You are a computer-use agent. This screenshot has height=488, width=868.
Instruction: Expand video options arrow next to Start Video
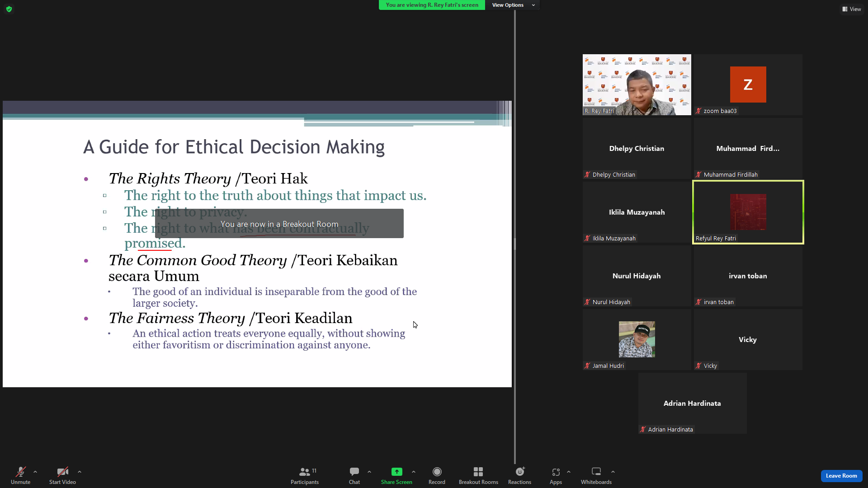point(80,472)
